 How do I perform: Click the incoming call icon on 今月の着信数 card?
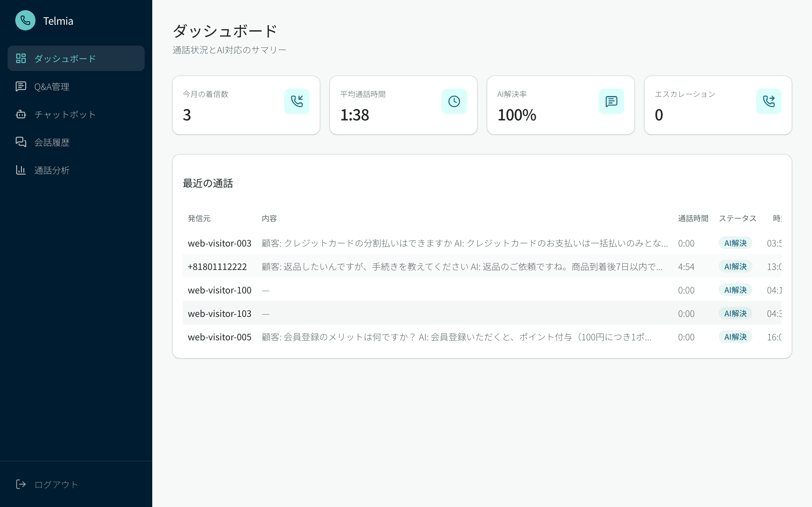coord(297,101)
